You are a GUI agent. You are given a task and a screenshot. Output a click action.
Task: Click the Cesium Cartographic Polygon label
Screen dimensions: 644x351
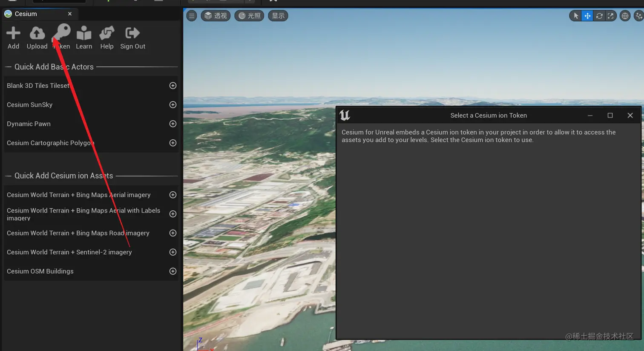(x=51, y=143)
